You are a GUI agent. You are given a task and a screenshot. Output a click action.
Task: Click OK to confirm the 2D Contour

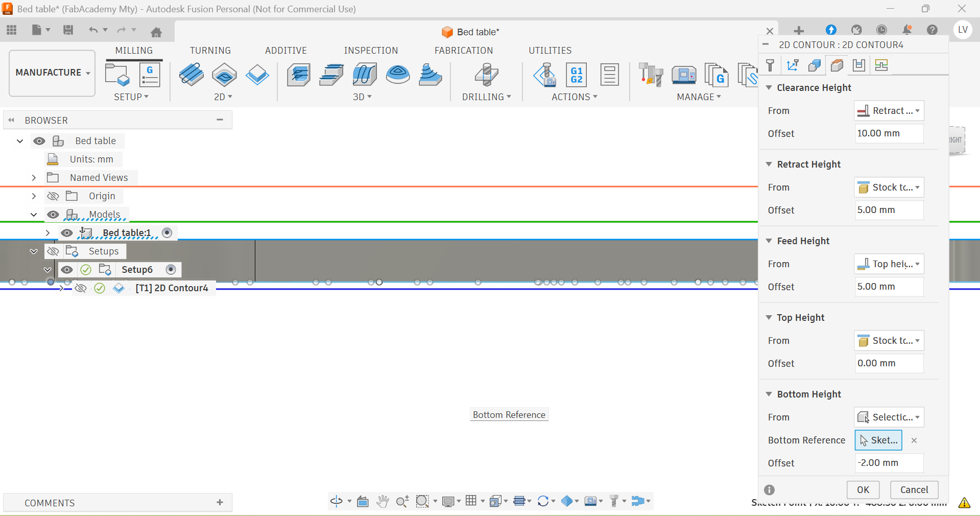863,490
